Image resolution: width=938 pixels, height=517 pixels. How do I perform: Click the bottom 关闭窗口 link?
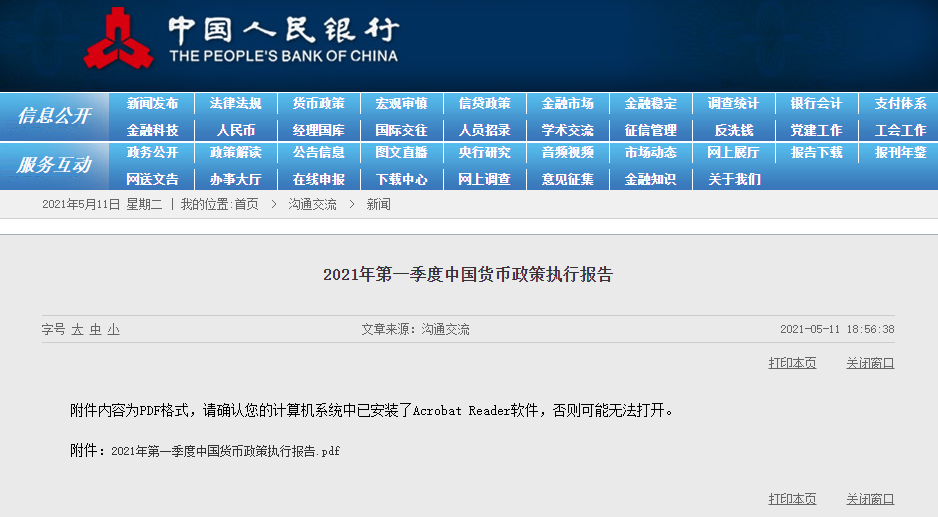[870, 499]
